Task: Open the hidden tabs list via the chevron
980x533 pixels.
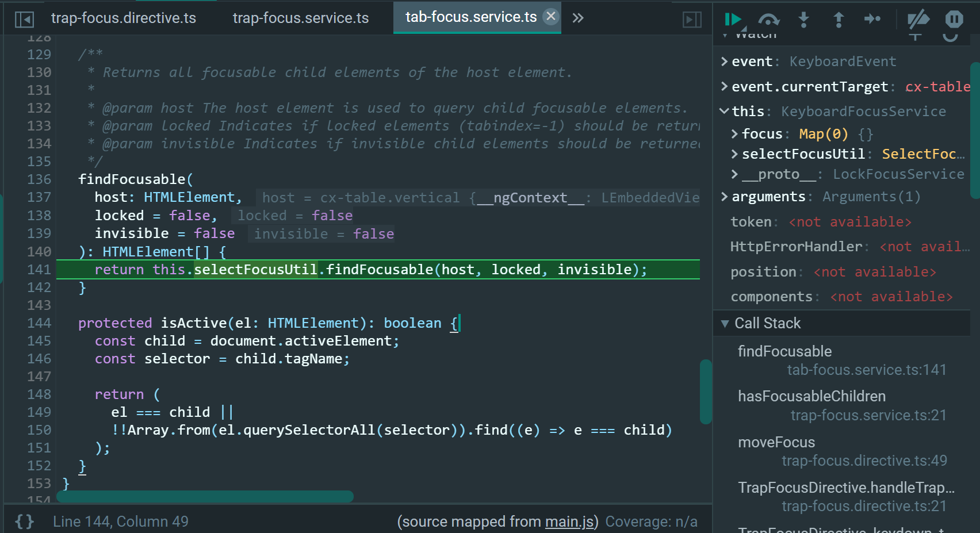Action: click(577, 18)
